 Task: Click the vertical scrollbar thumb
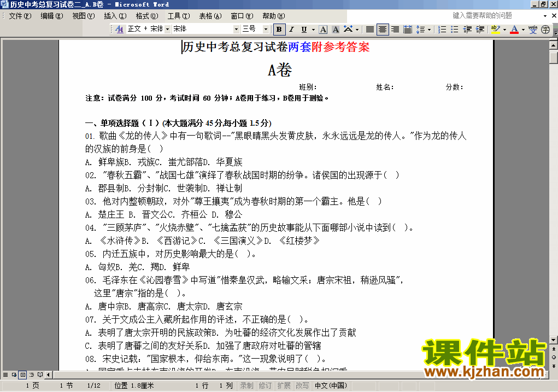coord(554,57)
